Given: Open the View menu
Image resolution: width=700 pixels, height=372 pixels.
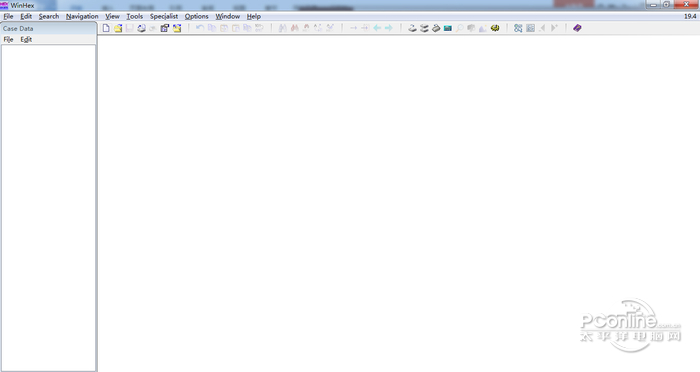Looking at the screenshot, I should coord(112,17).
